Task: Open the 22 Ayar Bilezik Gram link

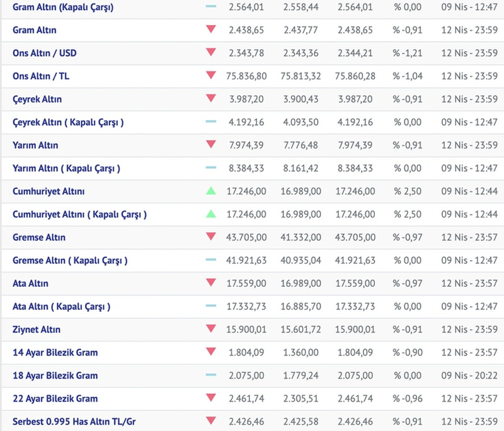Action: point(55,399)
